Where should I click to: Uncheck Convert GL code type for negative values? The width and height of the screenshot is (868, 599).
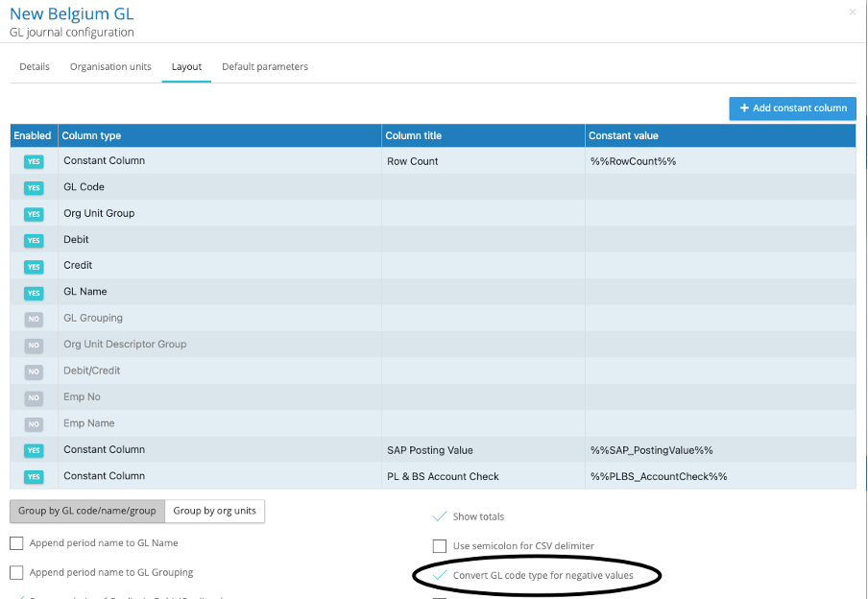pos(440,575)
